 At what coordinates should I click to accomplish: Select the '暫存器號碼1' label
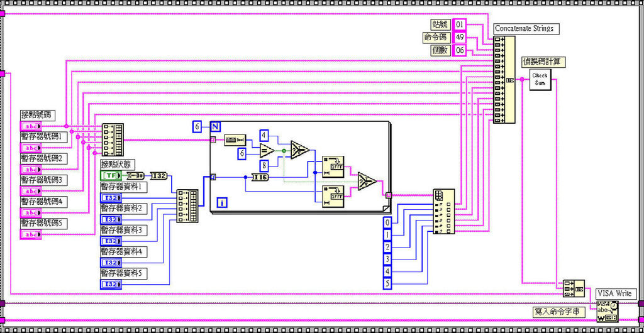coord(44,136)
